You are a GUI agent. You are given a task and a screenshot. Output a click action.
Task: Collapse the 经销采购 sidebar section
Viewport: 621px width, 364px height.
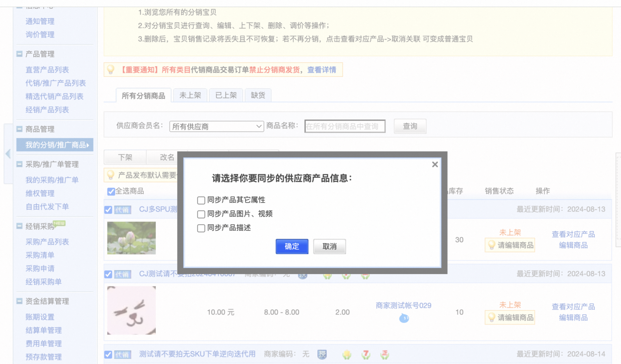click(19, 226)
